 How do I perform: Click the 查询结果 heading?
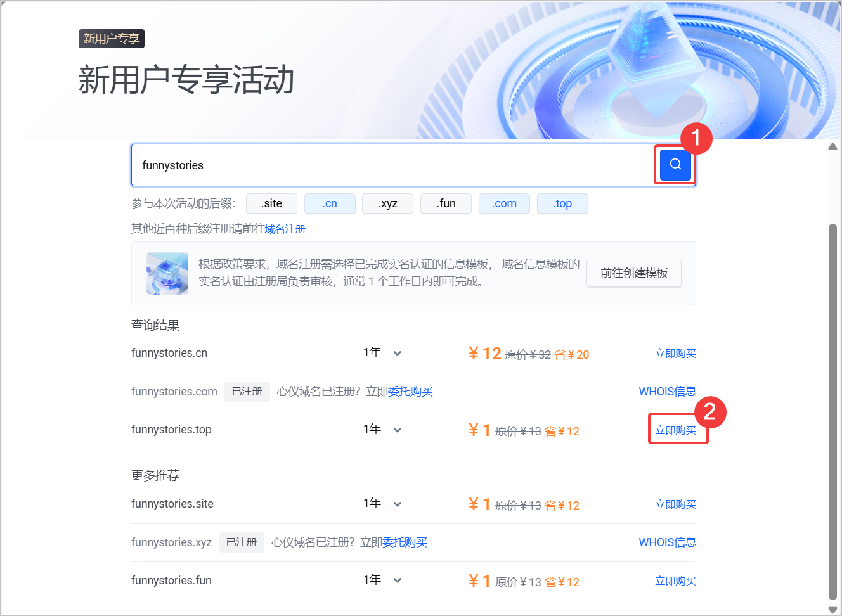coord(155,325)
